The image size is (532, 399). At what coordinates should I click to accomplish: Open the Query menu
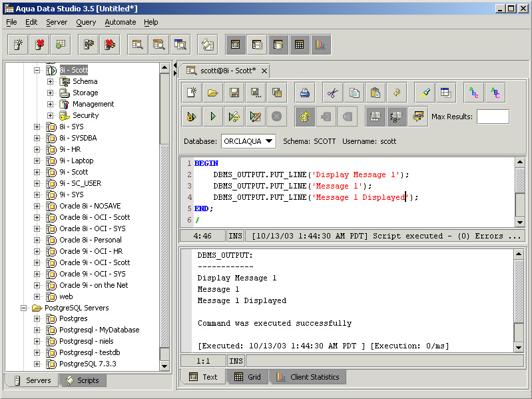click(86, 22)
